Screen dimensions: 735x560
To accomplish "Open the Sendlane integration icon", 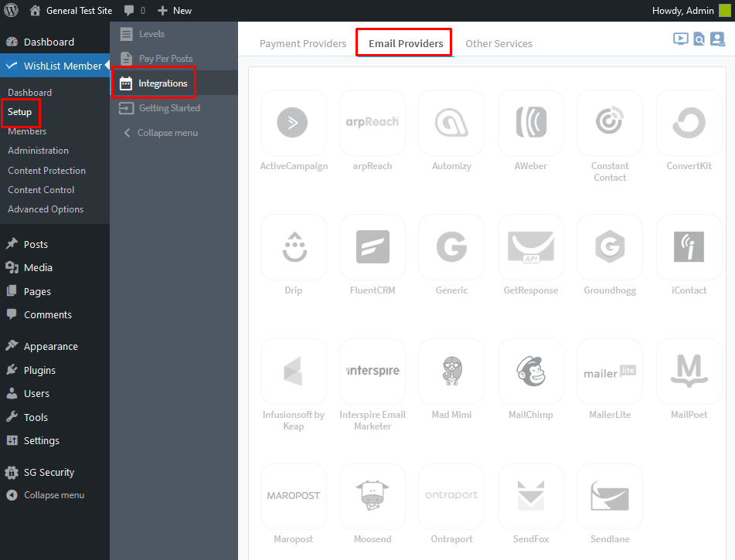I will pos(610,496).
